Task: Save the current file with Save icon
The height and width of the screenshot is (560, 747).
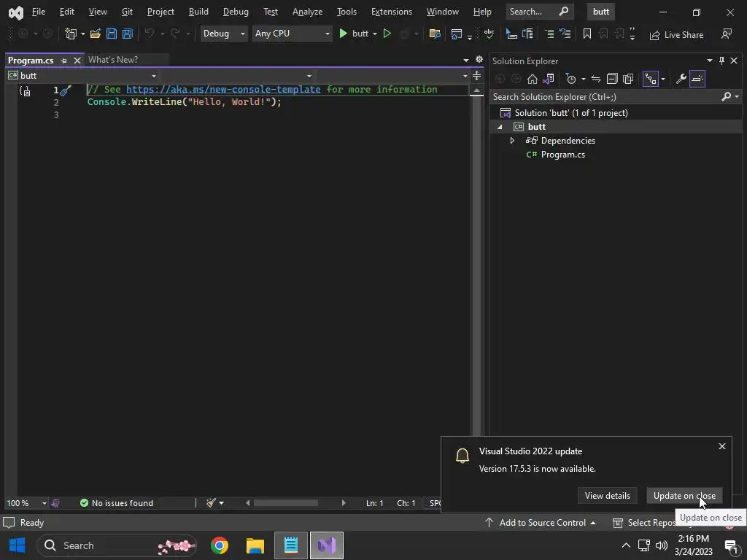Action: (x=112, y=34)
